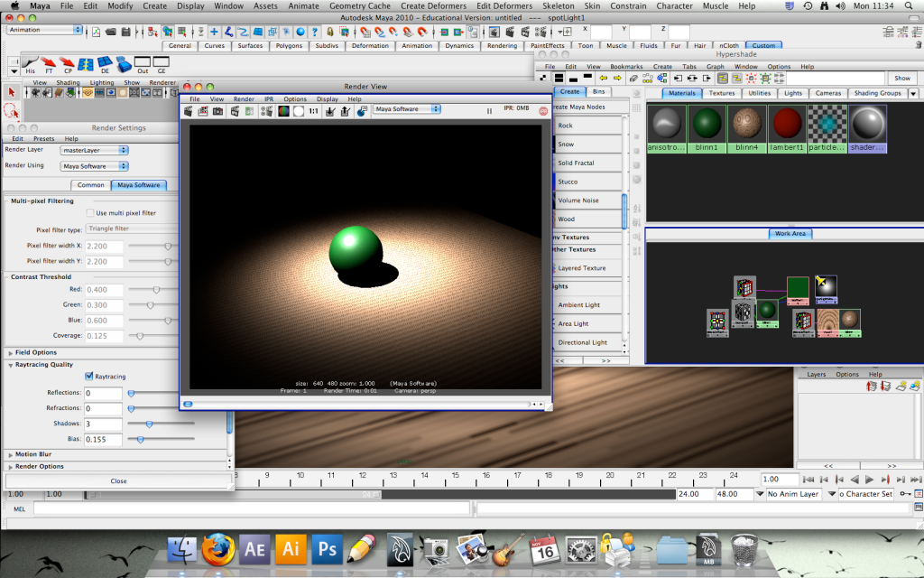
Task: Click the render region icon in Render View
Action: coord(203,110)
